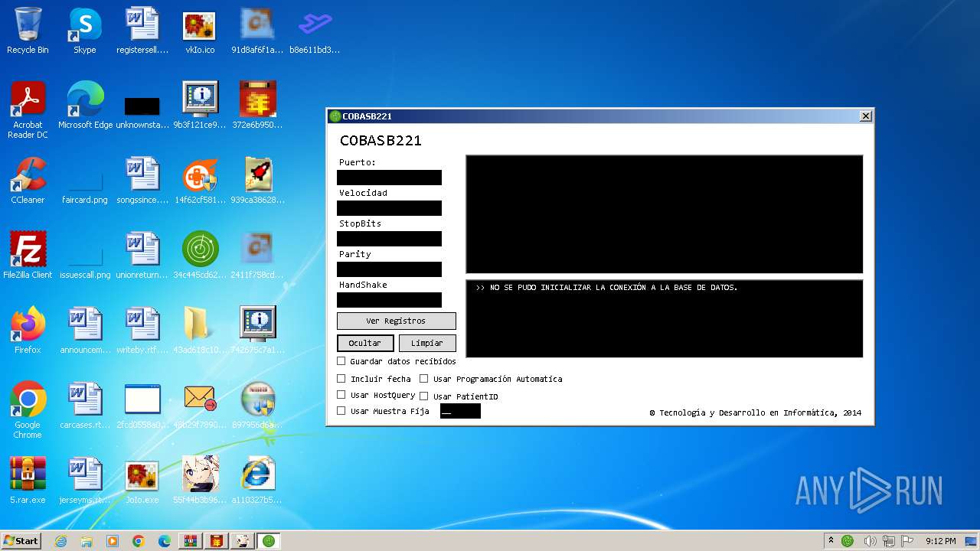The height and width of the screenshot is (551, 980).
Task: Select the b8e611bd3... purple icon
Action: tap(315, 31)
